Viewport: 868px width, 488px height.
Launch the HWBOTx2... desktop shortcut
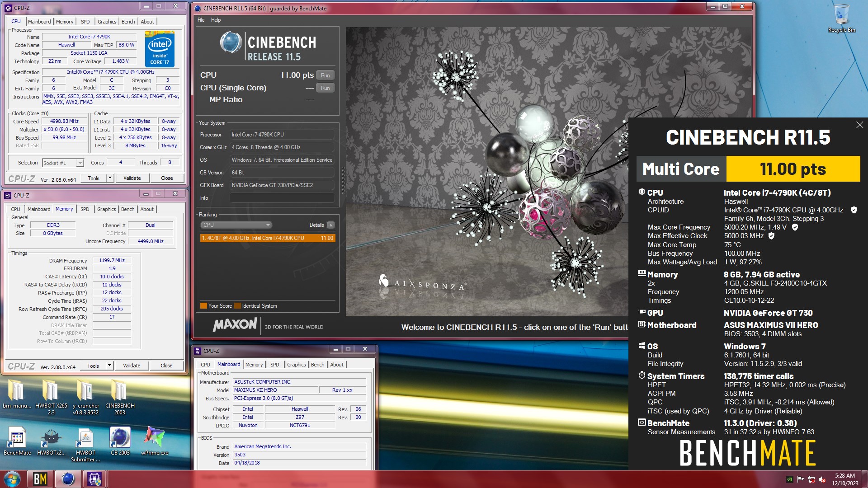[51, 441]
